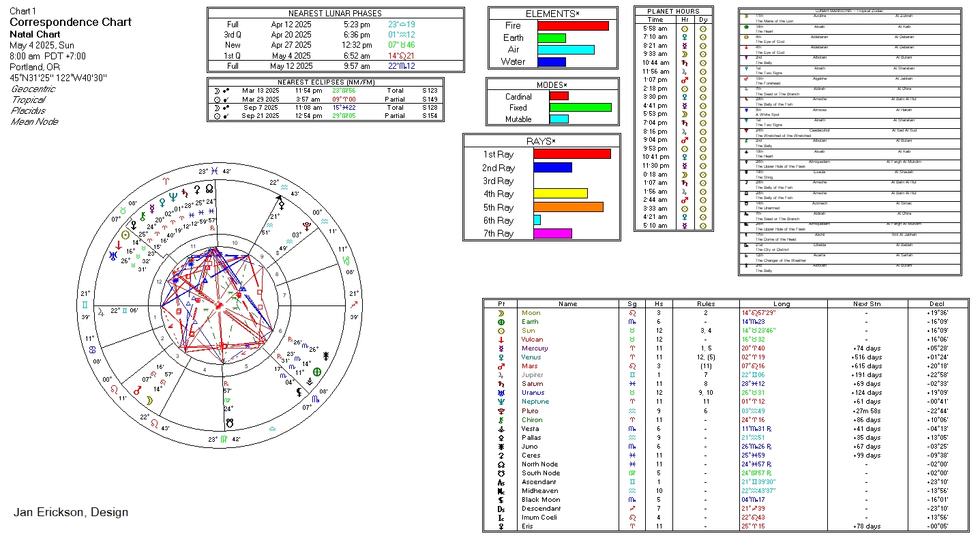Click the Sep 7 2025 eclipse row
Image resolution: width=980 pixels, height=538 pixels.
(x=326, y=108)
